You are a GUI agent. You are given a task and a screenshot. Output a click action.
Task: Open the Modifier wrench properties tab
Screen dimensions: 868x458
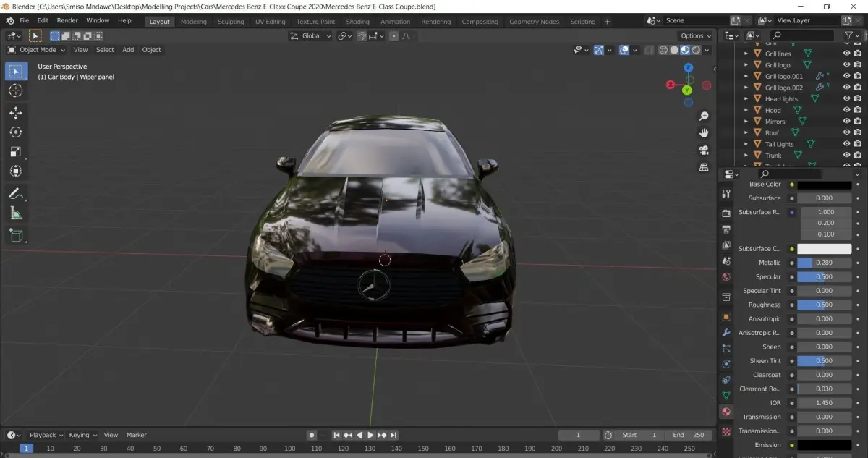726,333
